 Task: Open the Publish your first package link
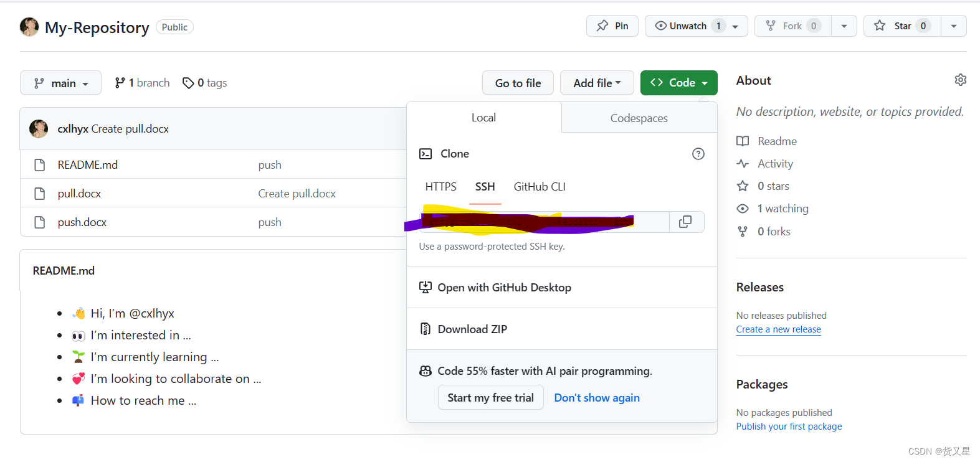(789, 427)
